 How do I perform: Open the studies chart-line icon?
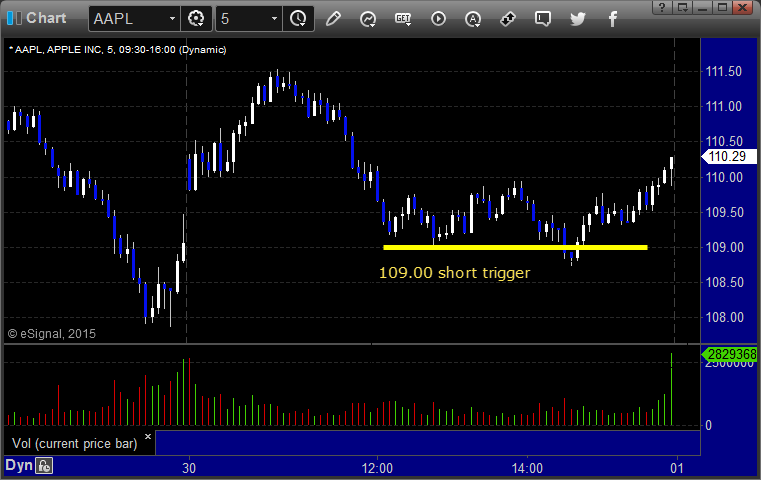tap(368, 19)
